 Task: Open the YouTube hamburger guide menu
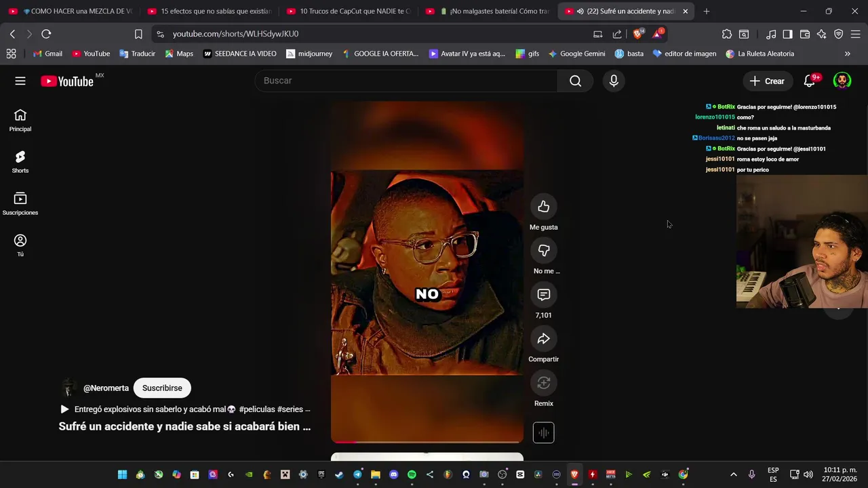pos(20,81)
